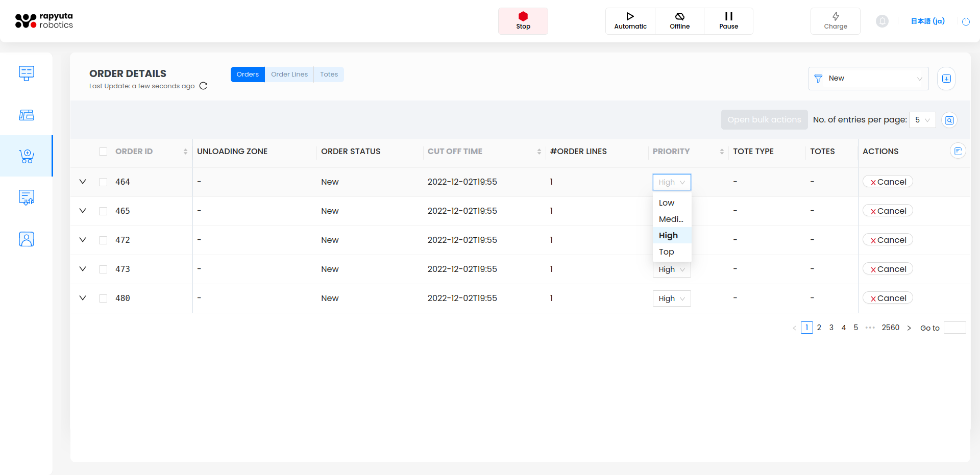Image resolution: width=980 pixels, height=475 pixels.
Task: Sort by Cut Off Time column
Action: (x=539, y=152)
